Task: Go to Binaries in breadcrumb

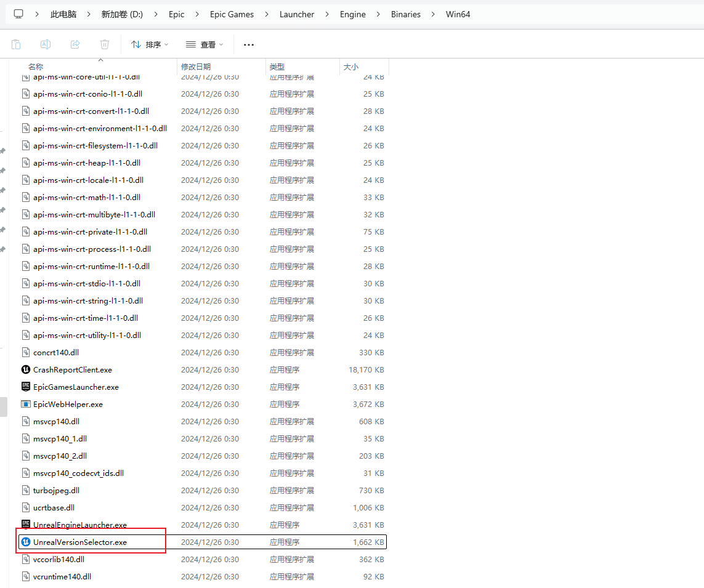Action: (x=406, y=14)
